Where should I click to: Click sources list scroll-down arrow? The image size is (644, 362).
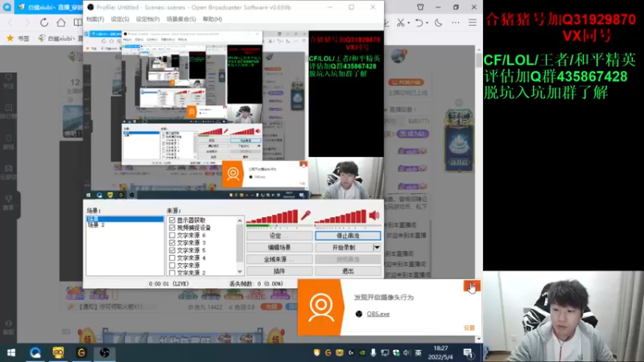(x=240, y=272)
